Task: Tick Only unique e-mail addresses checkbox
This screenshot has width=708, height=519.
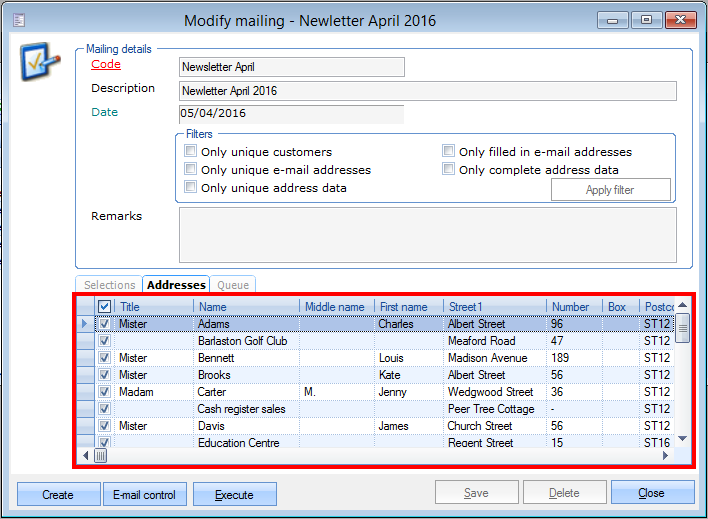Action: (190, 170)
